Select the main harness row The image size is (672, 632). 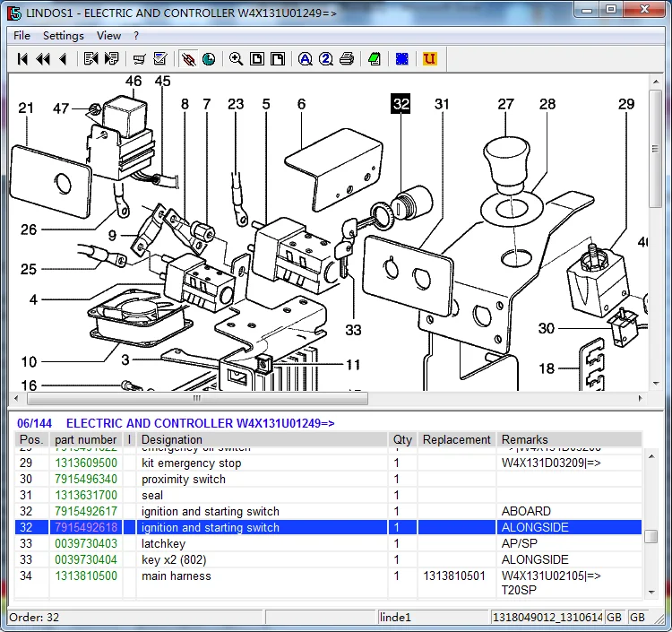[x=177, y=576]
